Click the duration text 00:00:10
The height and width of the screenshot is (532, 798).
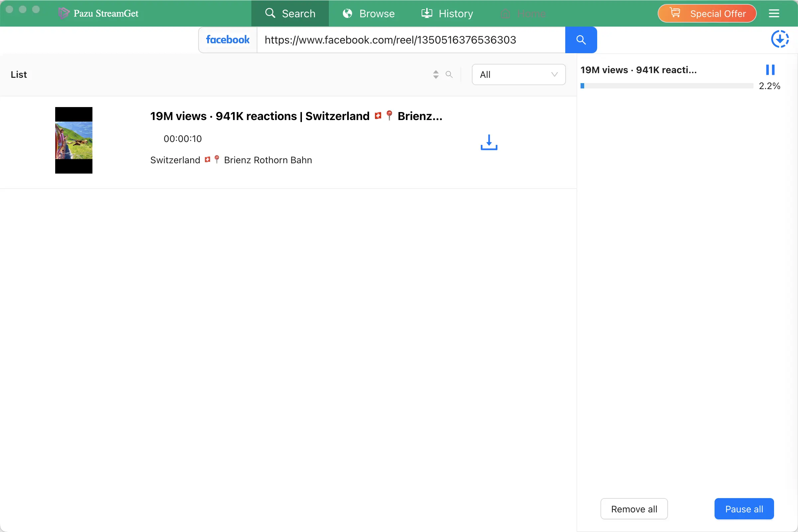tap(183, 139)
